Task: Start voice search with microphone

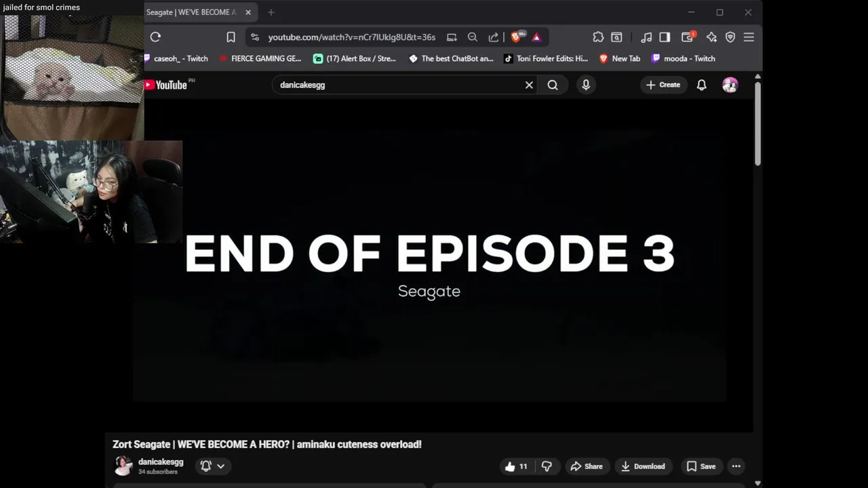Action: tap(586, 85)
